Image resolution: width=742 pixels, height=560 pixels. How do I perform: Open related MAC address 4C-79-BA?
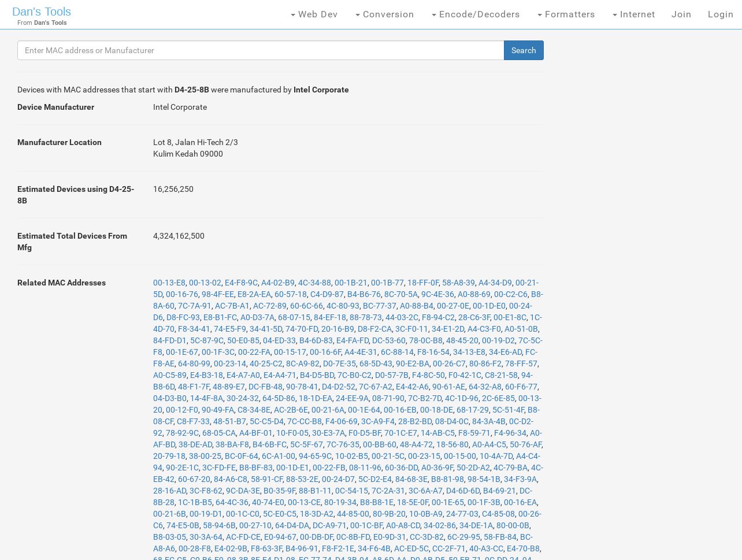click(x=510, y=468)
